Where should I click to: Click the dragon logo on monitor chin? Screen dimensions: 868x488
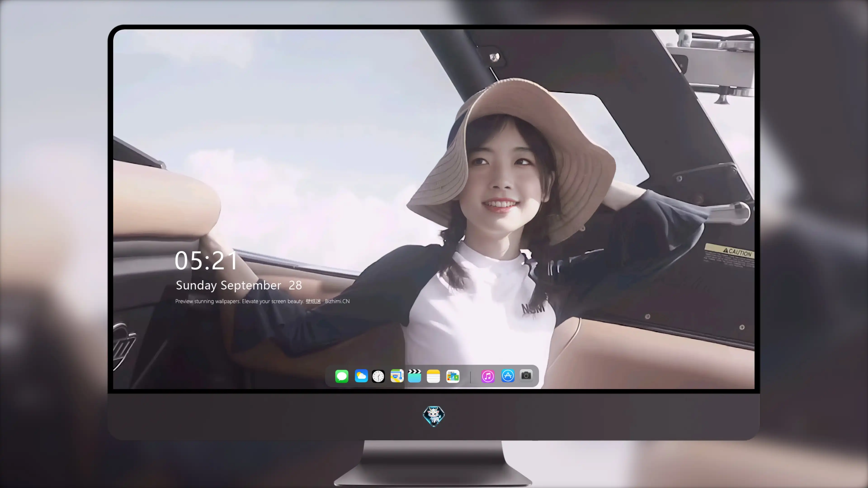pyautogui.click(x=434, y=416)
